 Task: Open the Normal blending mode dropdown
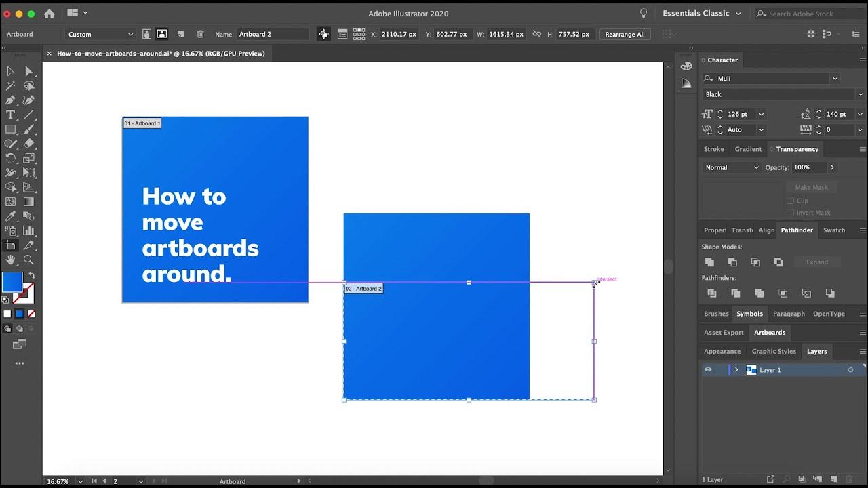[x=732, y=167]
